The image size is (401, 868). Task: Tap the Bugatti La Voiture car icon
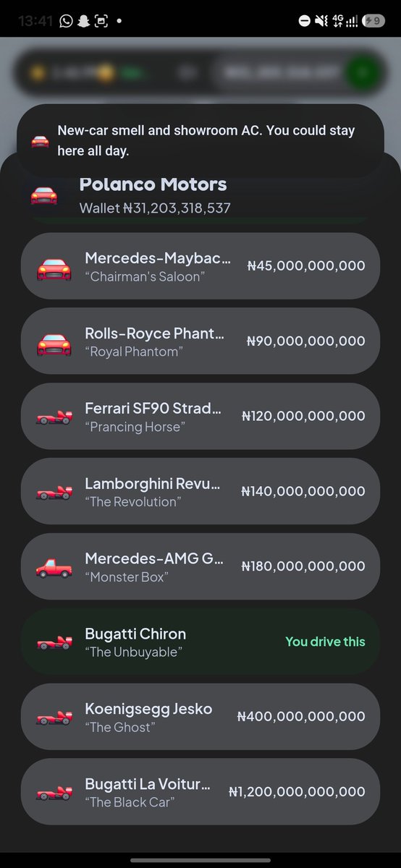click(54, 793)
